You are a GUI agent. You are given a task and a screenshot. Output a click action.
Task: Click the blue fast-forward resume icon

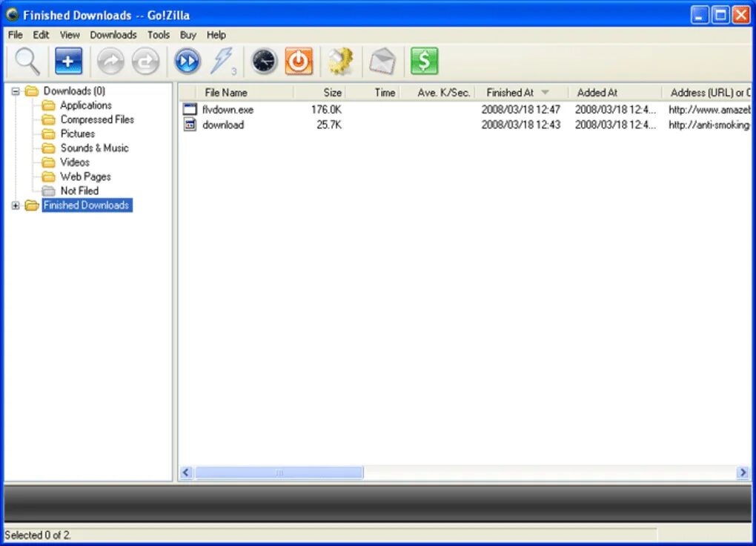(x=187, y=62)
